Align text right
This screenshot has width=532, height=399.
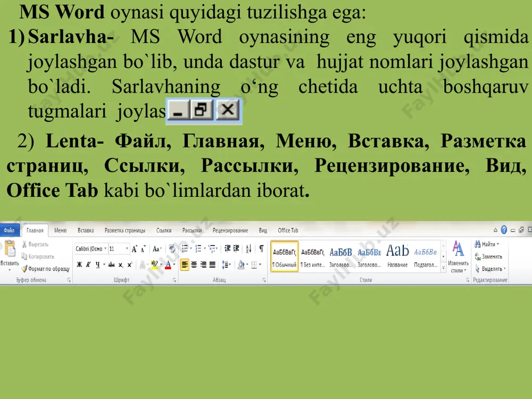203,264
